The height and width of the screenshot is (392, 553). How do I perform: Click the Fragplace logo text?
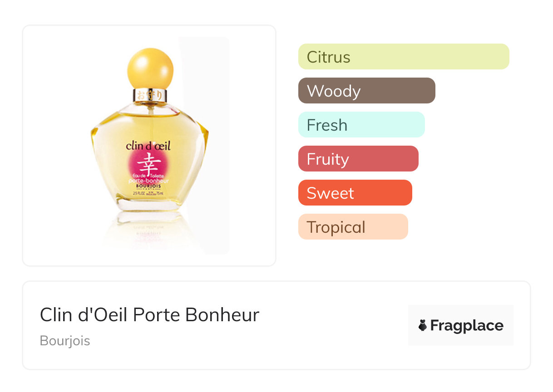466,325
